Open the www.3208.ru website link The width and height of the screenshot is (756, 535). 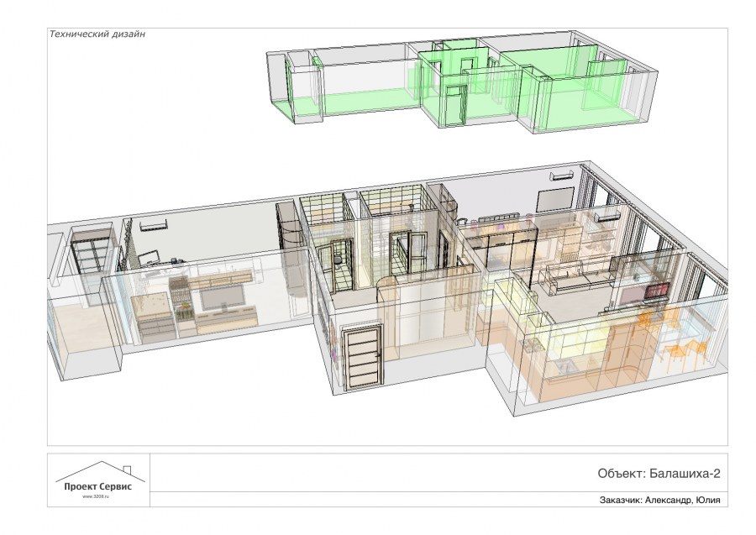(x=98, y=496)
